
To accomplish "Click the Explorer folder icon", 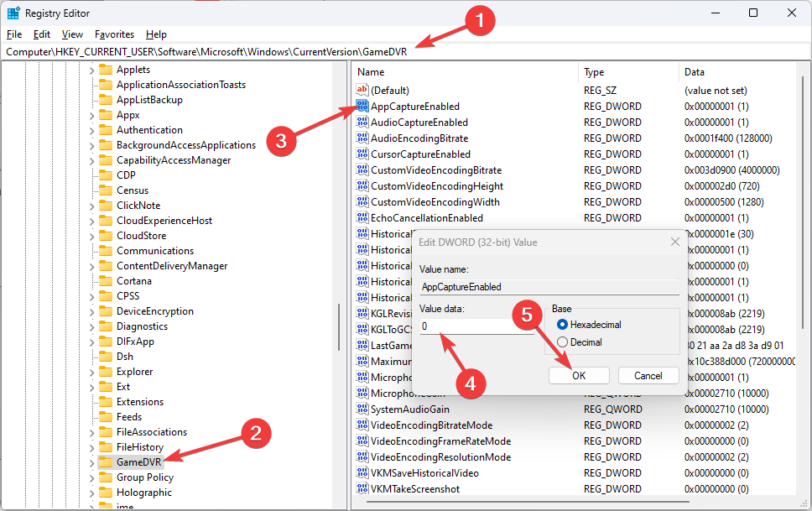I will 106,372.
